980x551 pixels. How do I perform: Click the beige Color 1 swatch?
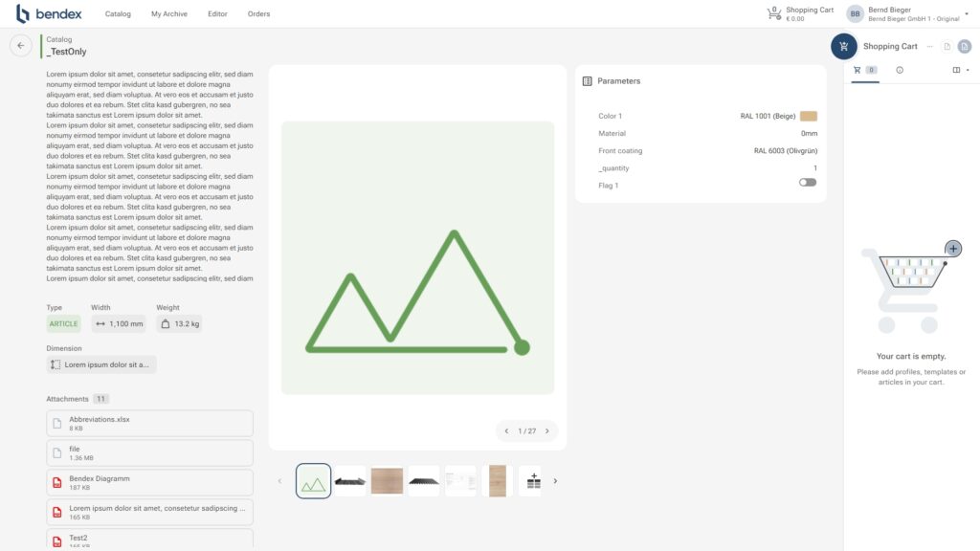809,116
